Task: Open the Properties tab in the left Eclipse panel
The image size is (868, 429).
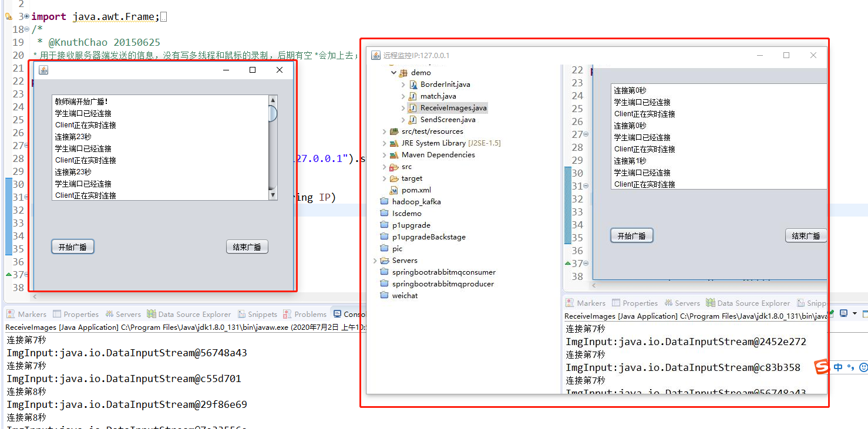Action: 75,315
